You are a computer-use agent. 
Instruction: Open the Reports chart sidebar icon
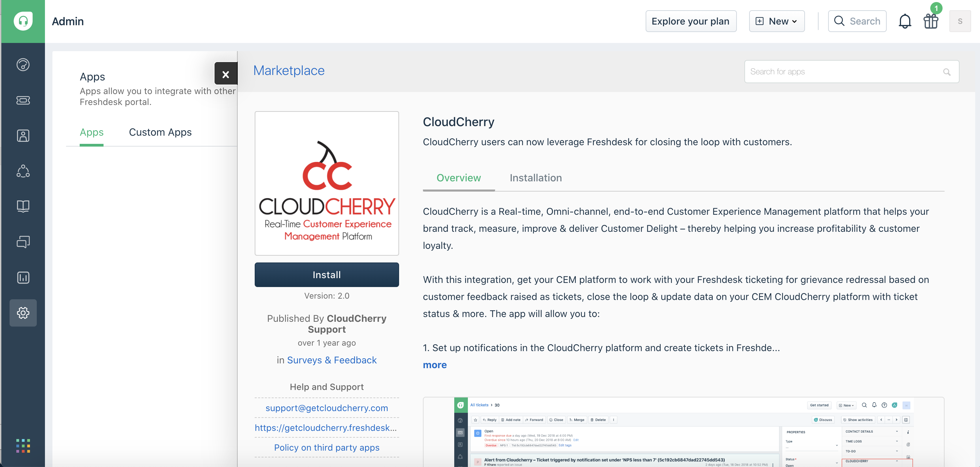(23, 277)
